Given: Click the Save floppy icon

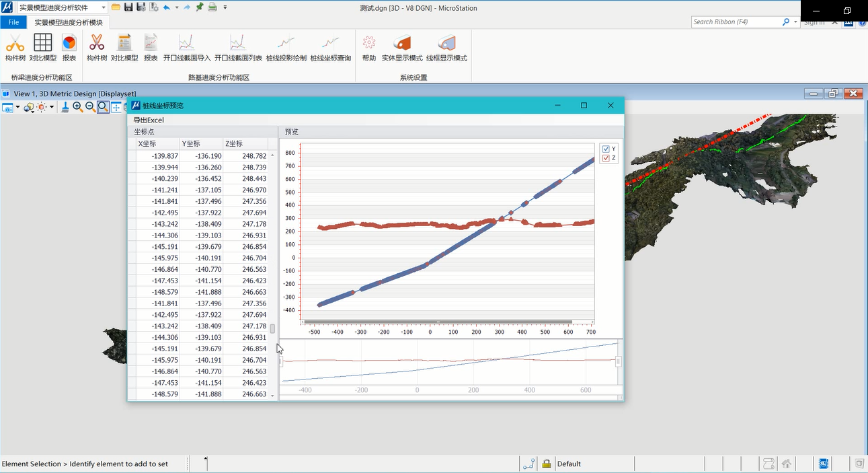Looking at the screenshot, I should [x=128, y=7].
